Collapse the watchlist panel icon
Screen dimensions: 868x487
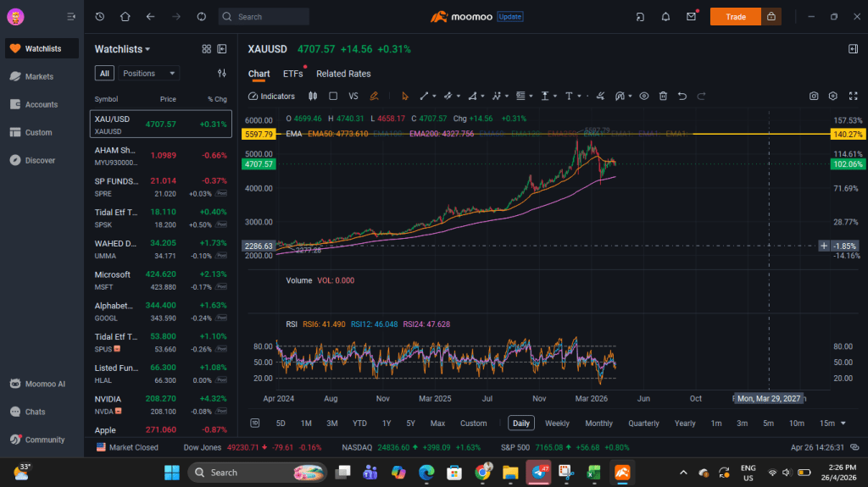pos(222,49)
